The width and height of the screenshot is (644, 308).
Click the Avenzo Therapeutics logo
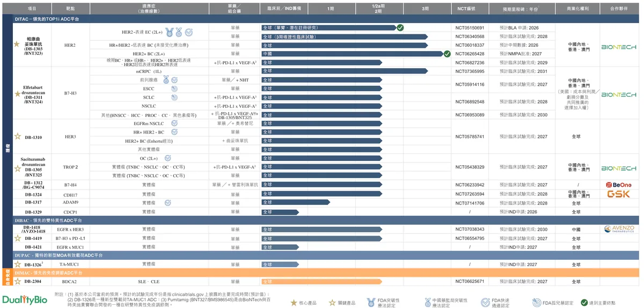[x=619, y=229]
